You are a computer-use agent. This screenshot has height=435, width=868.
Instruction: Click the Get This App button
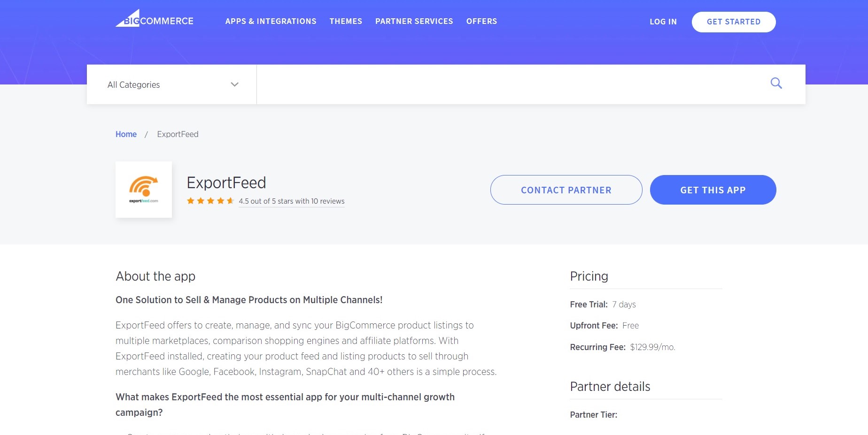(713, 190)
